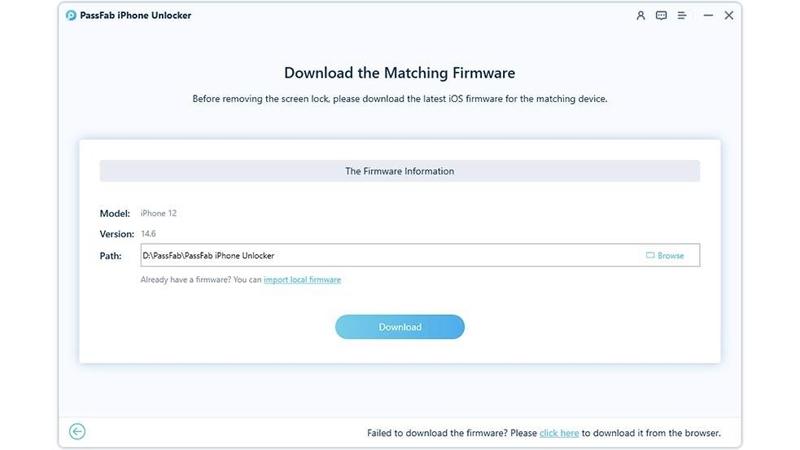Open the hamburger menu in title bar
The image size is (800, 450).
pos(682,16)
